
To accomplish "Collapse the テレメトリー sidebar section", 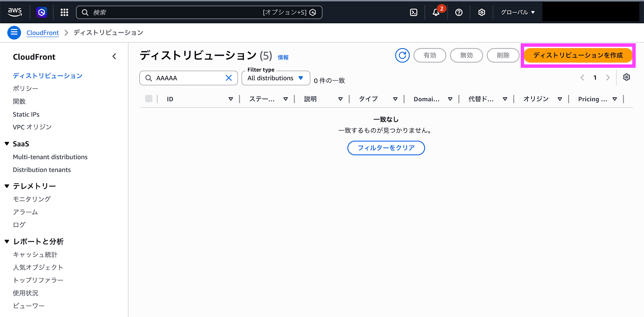I will (x=7, y=186).
